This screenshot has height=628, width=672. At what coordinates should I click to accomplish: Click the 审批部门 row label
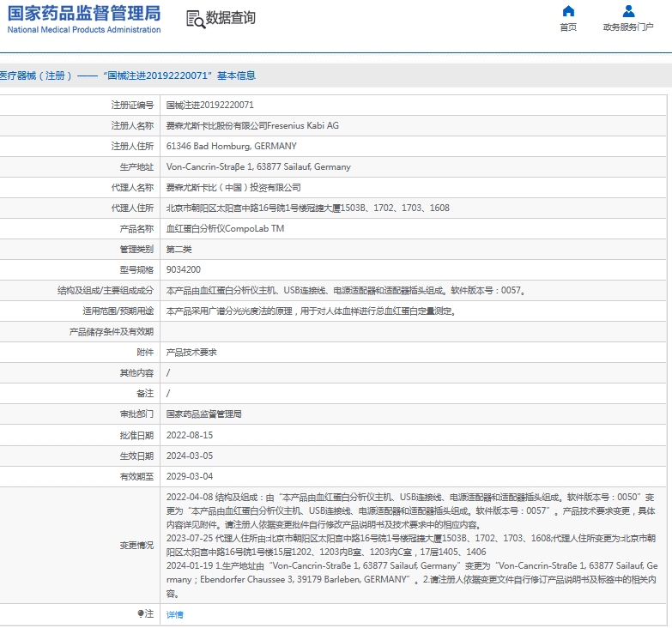point(136,414)
